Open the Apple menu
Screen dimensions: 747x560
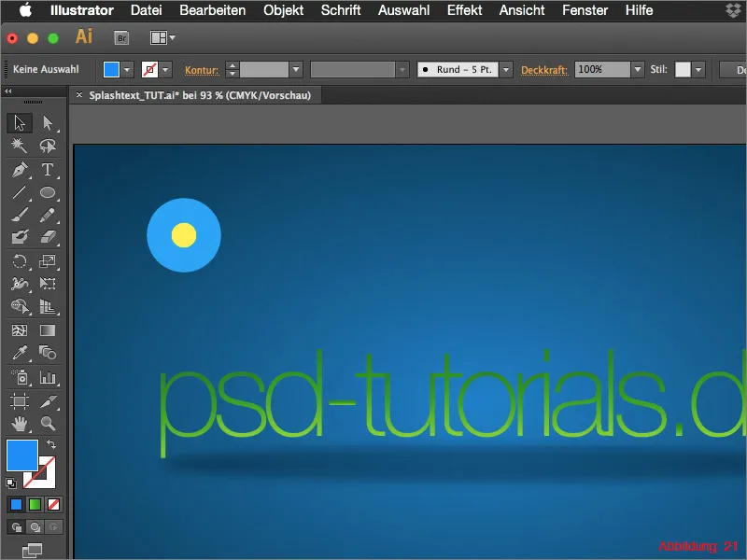point(26,10)
